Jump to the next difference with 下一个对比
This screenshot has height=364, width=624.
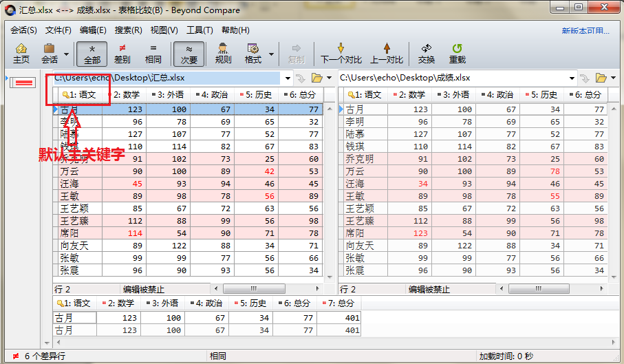tap(341, 53)
